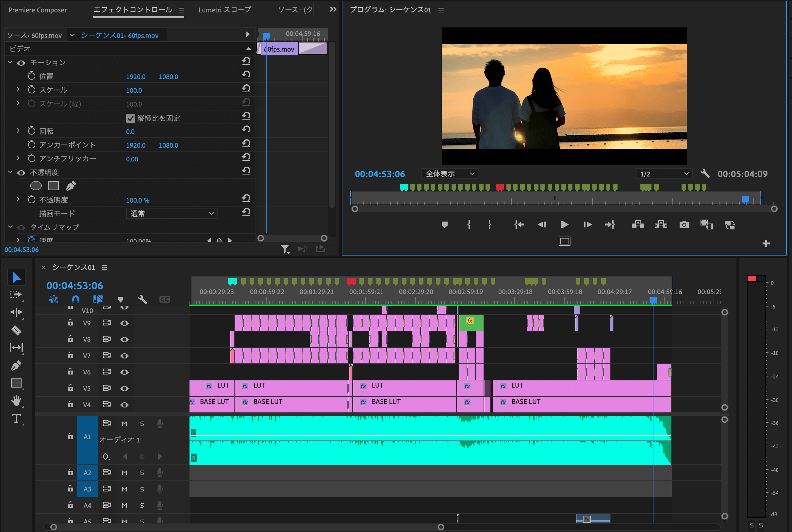Click the 不透明度 100.0 % value

(x=137, y=200)
